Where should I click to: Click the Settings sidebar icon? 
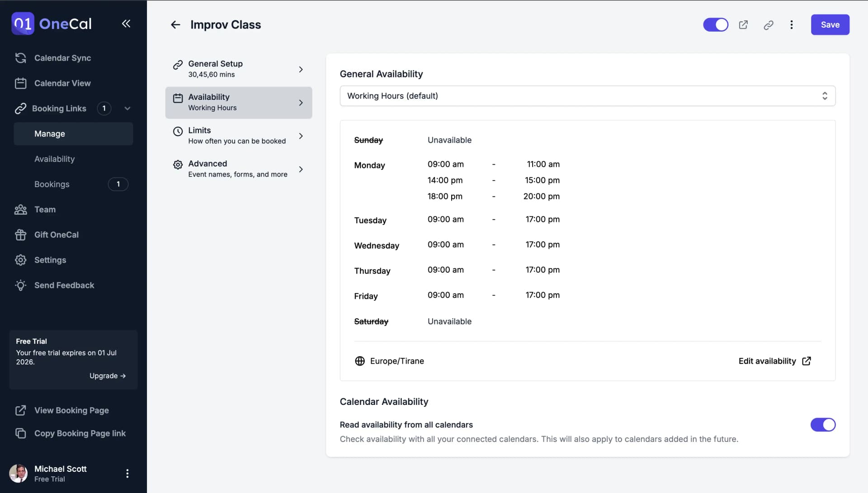click(x=20, y=260)
